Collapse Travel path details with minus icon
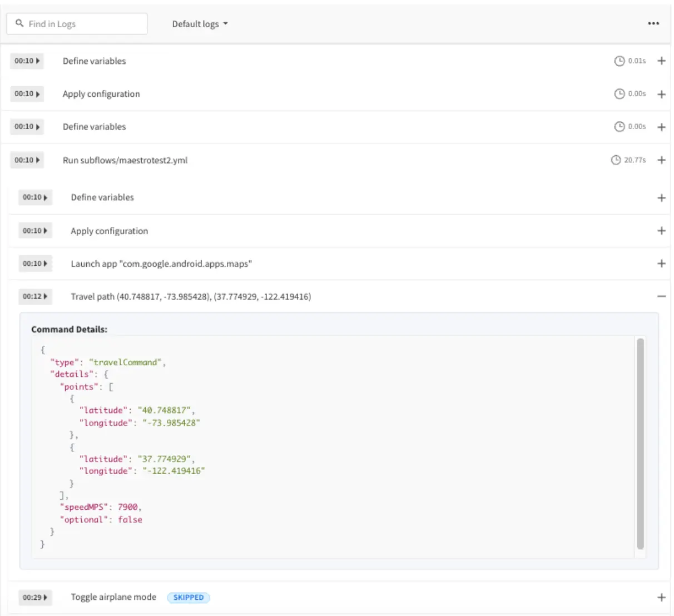This screenshot has width=674, height=616. tap(661, 296)
